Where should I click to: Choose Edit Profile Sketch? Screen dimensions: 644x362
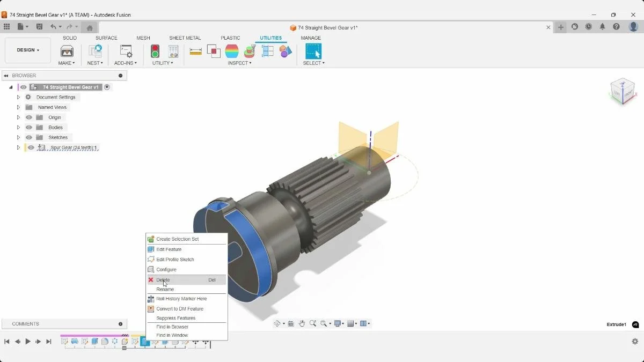tap(187, 260)
